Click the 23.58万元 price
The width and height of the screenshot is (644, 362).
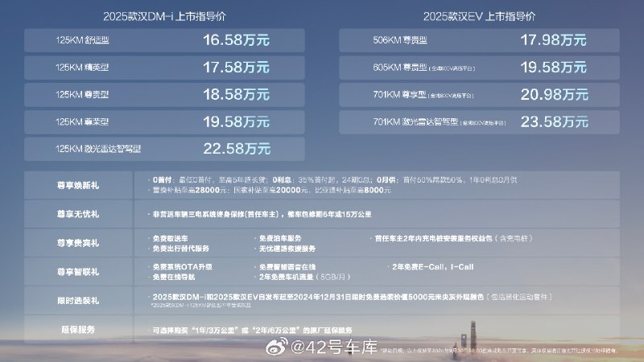(x=555, y=122)
